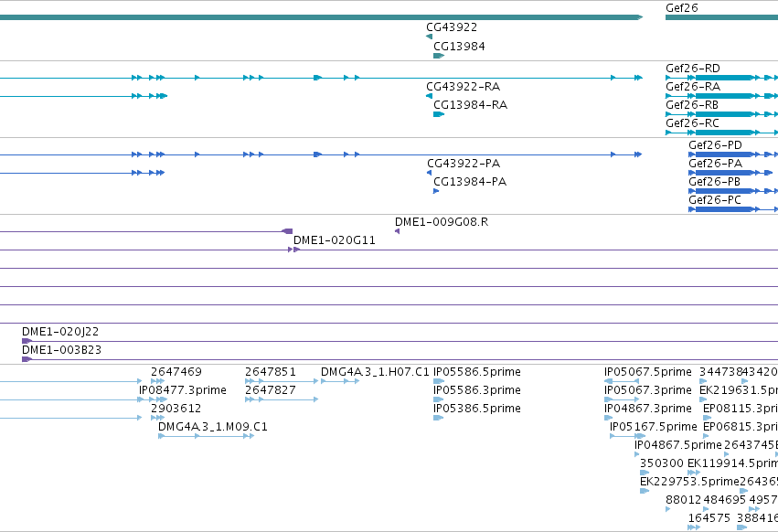Click the 2647469 EST label

pyautogui.click(x=176, y=372)
